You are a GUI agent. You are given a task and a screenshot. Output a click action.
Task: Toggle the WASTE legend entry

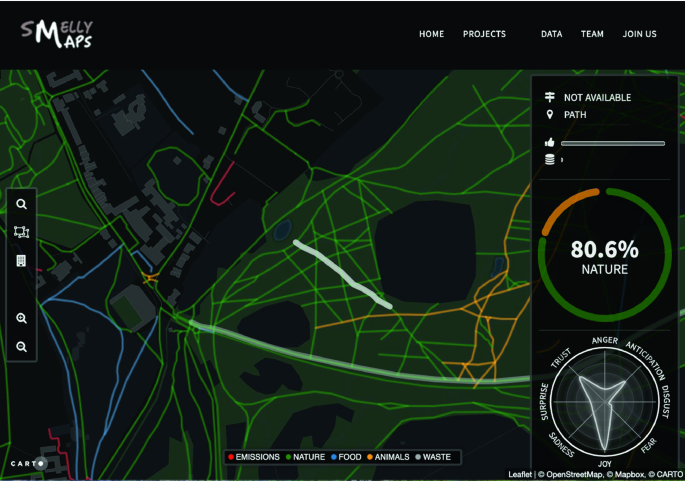click(433, 457)
